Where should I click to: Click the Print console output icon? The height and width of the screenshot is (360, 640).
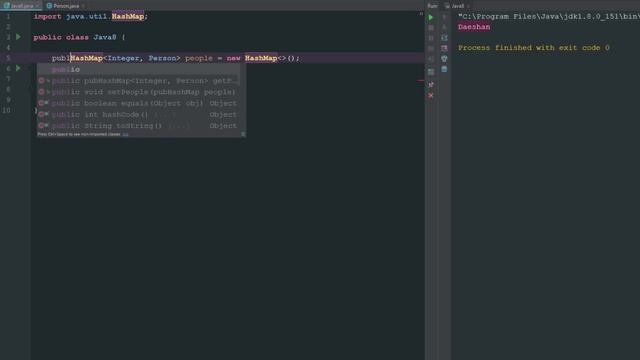[x=444, y=59]
